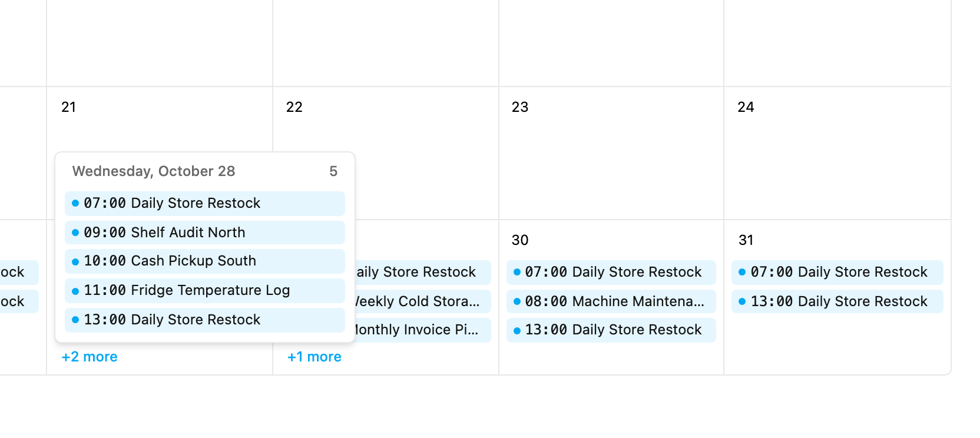Select 07:00 Daily Store Restock on the 30th
The height and width of the screenshot is (438, 980).
[611, 272]
